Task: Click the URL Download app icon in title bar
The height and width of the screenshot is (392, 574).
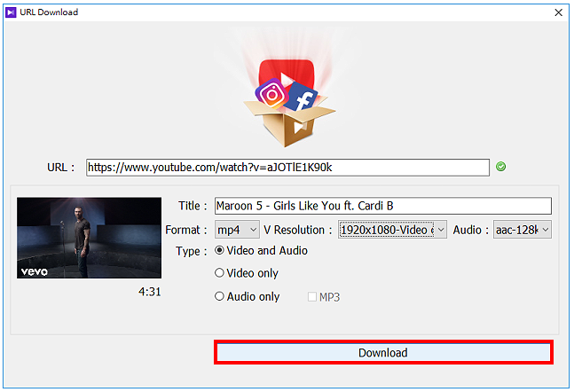Action: (11, 12)
